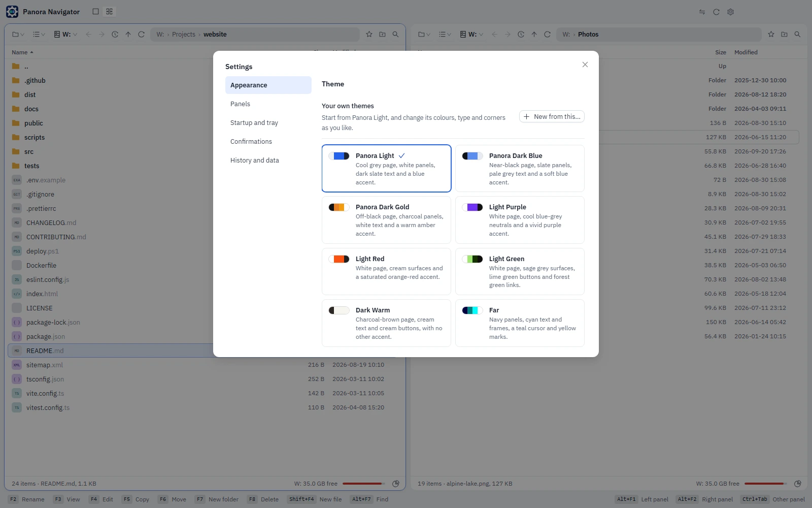
Task: Click the back arrow in the left panel
Action: tap(89, 35)
